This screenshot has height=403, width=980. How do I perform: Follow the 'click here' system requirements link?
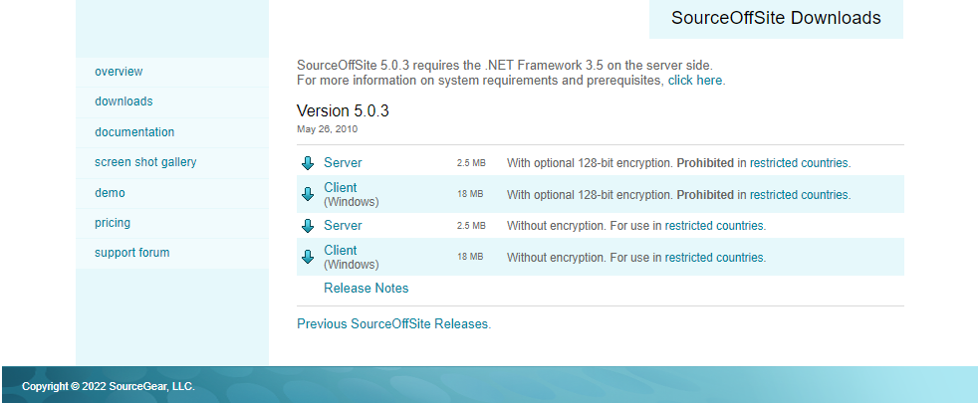click(695, 81)
